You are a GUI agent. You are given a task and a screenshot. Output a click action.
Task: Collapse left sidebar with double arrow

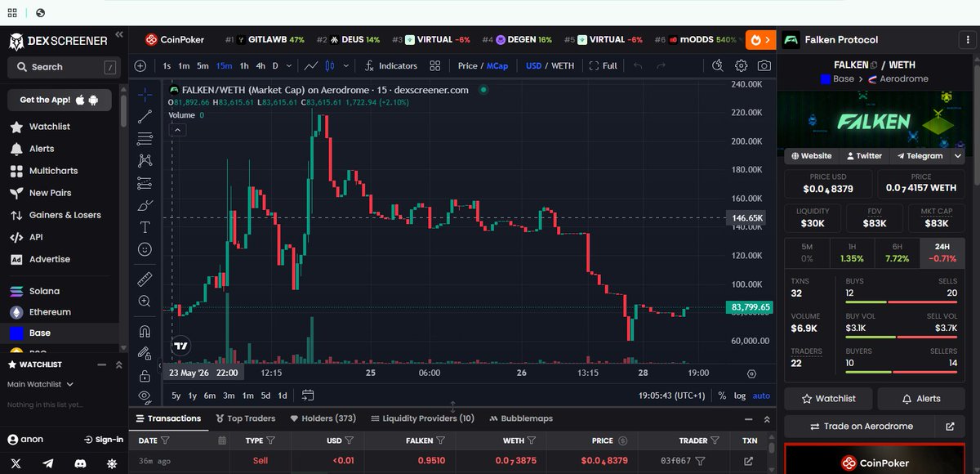point(118,35)
